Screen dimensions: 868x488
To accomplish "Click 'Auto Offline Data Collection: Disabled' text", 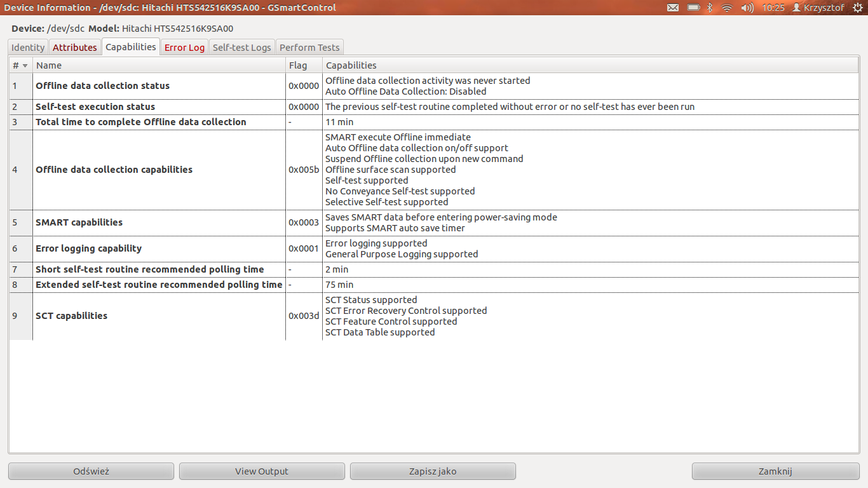I will tap(406, 91).
